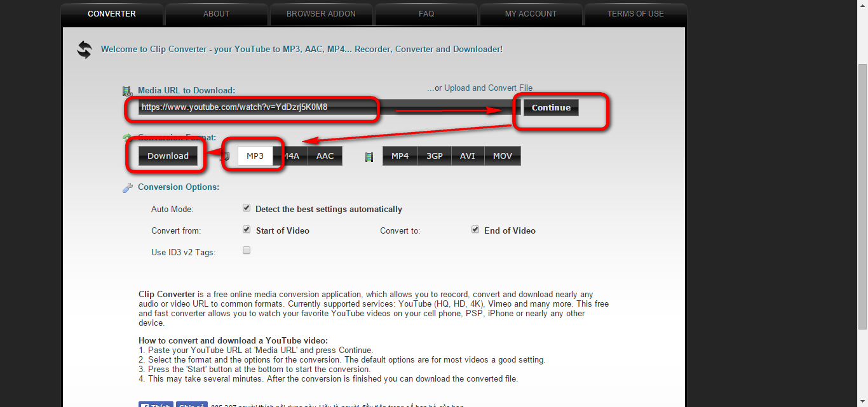Click the Continue button

[x=551, y=107]
